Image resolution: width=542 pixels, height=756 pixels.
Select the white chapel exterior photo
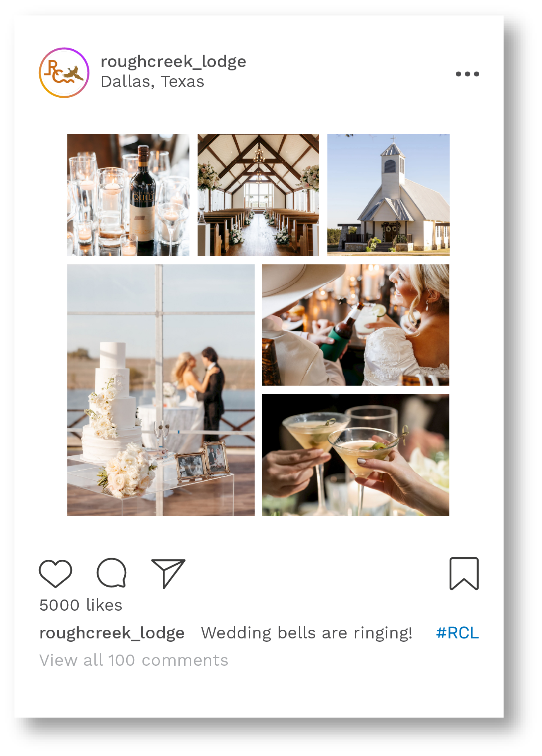pos(388,195)
